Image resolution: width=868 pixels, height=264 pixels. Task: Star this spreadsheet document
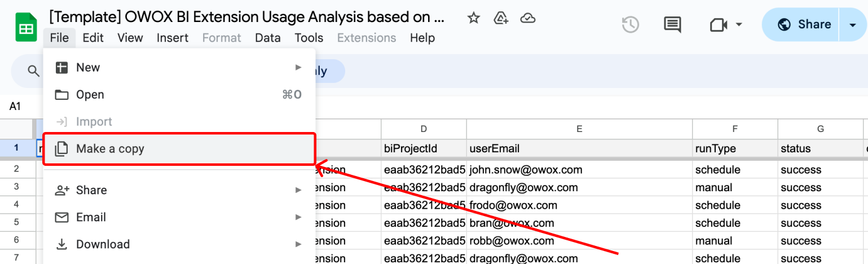point(474,18)
